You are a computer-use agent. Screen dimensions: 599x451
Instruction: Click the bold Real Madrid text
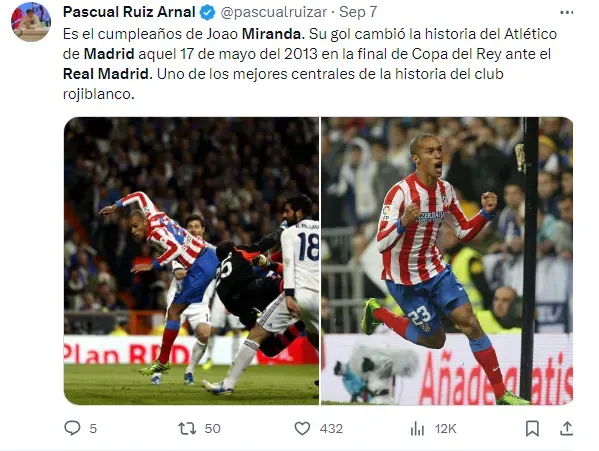point(107,74)
